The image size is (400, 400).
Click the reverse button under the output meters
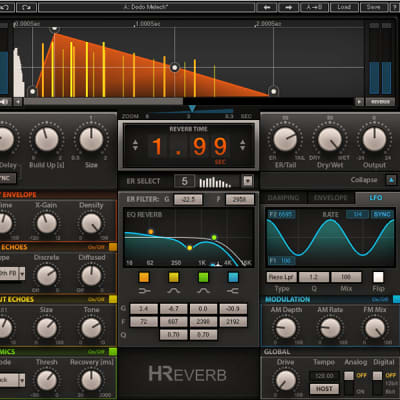(x=380, y=102)
